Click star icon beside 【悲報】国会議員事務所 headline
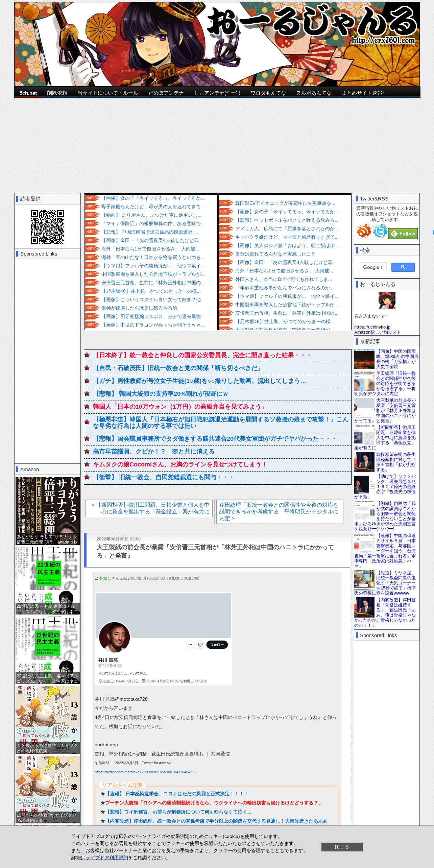Viewport: 434px width, 868px height. (x=87, y=438)
